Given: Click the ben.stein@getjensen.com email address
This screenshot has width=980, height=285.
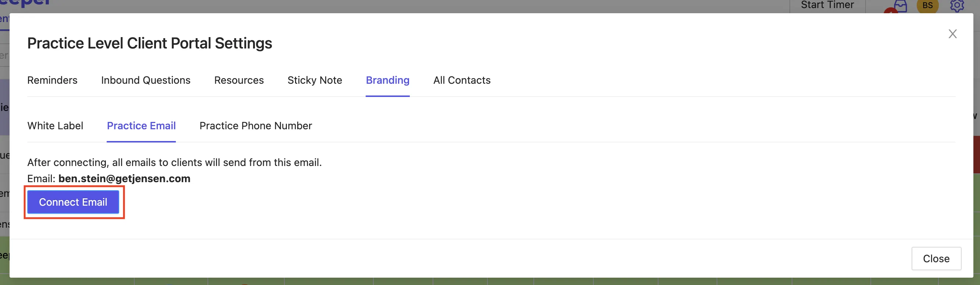Looking at the screenshot, I should coord(124,178).
